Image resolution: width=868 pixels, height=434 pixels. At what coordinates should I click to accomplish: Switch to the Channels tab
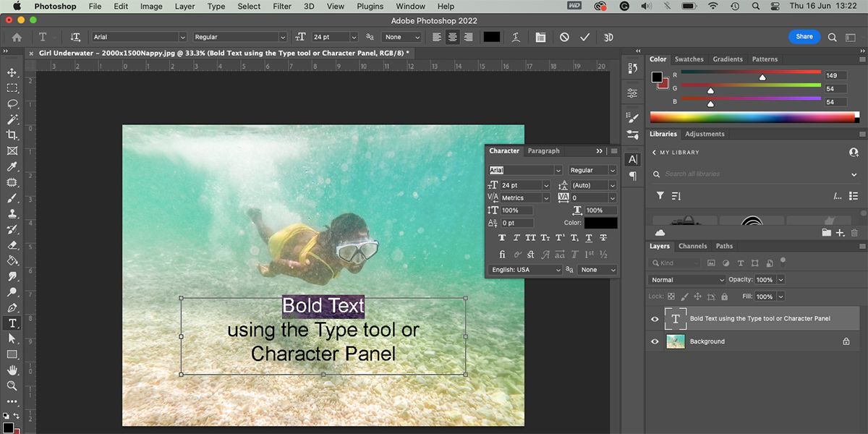coord(693,246)
